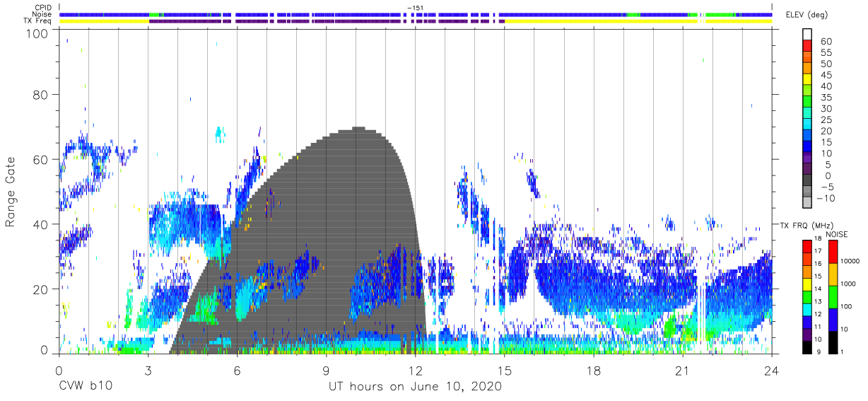Click the 'Range Gate' y-axis title

11,192
